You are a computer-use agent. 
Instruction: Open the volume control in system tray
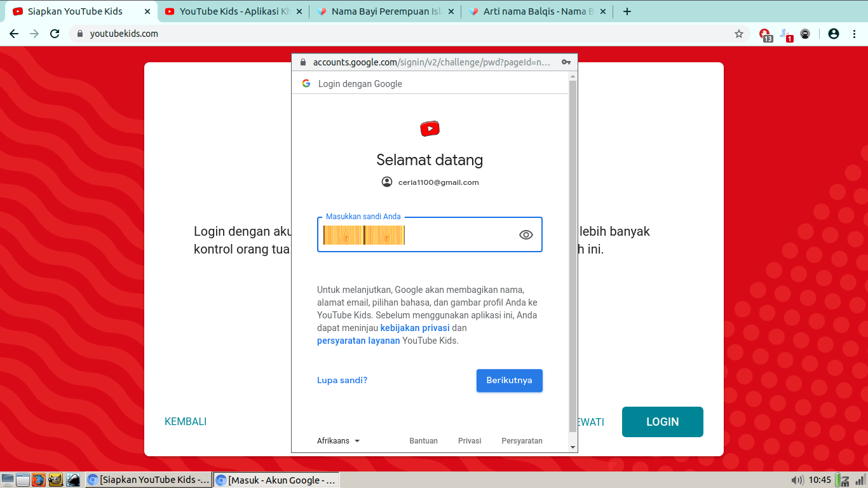pos(797,480)
